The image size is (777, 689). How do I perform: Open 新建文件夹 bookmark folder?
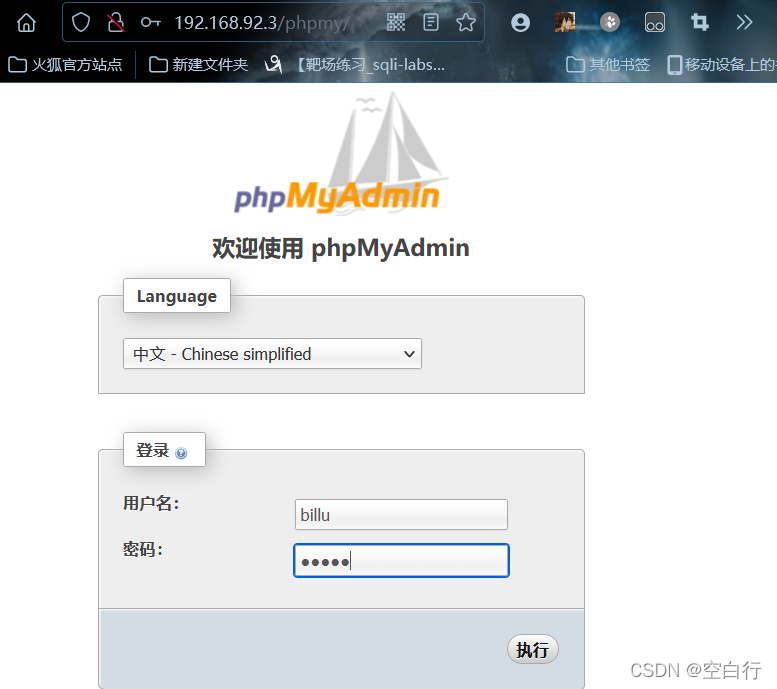(198, 64)
